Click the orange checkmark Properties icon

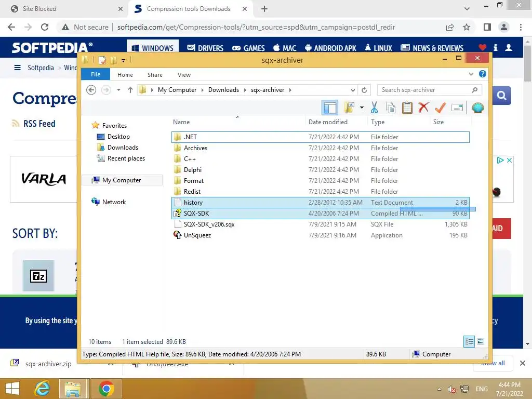(x=440, y=108)
